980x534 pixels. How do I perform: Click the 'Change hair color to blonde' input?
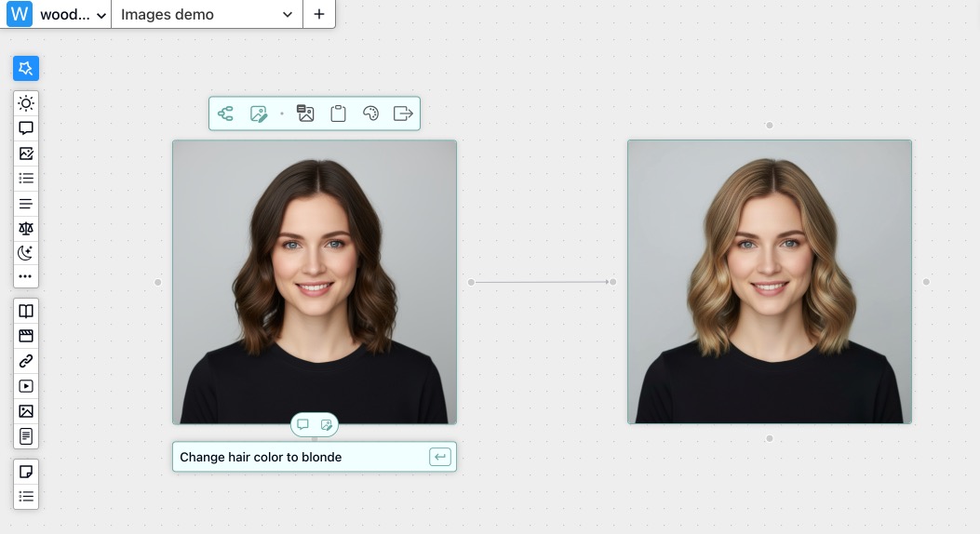coord(298,457)
